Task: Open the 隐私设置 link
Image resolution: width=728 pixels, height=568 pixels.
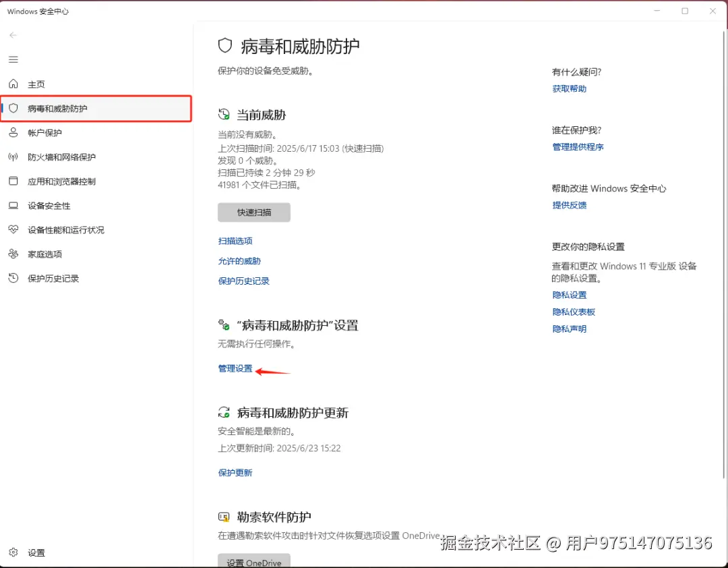Action: [569, 295]
